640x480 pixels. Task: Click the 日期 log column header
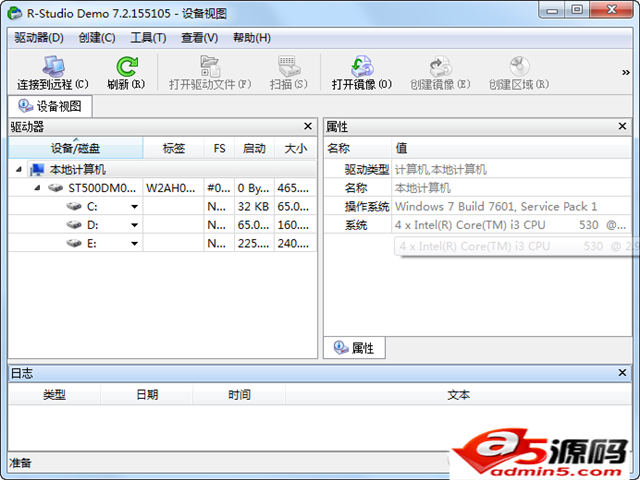point(147,395)
